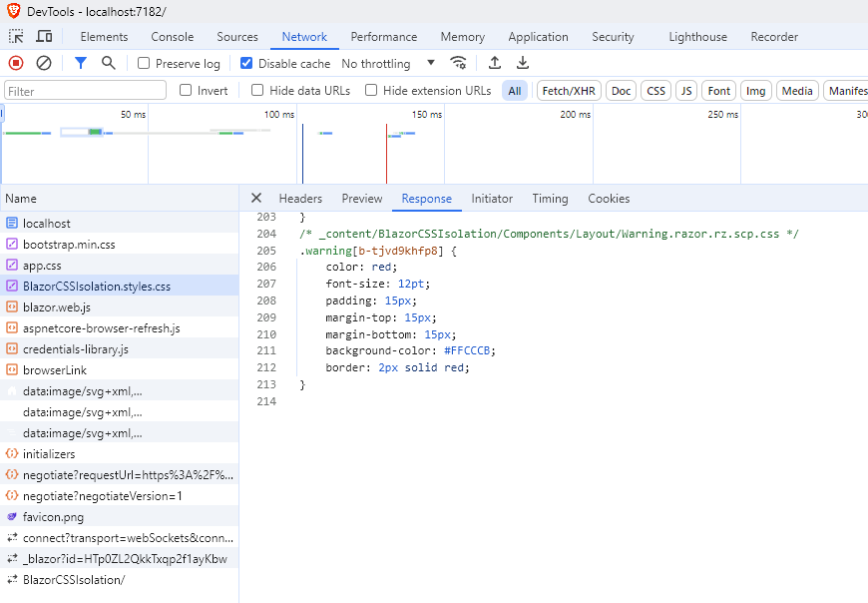Image resolution: width=868 pixels, height=603 pixels.
Task: Click the 100 ms timeline overview marker
Action: [x=279, y=115]
